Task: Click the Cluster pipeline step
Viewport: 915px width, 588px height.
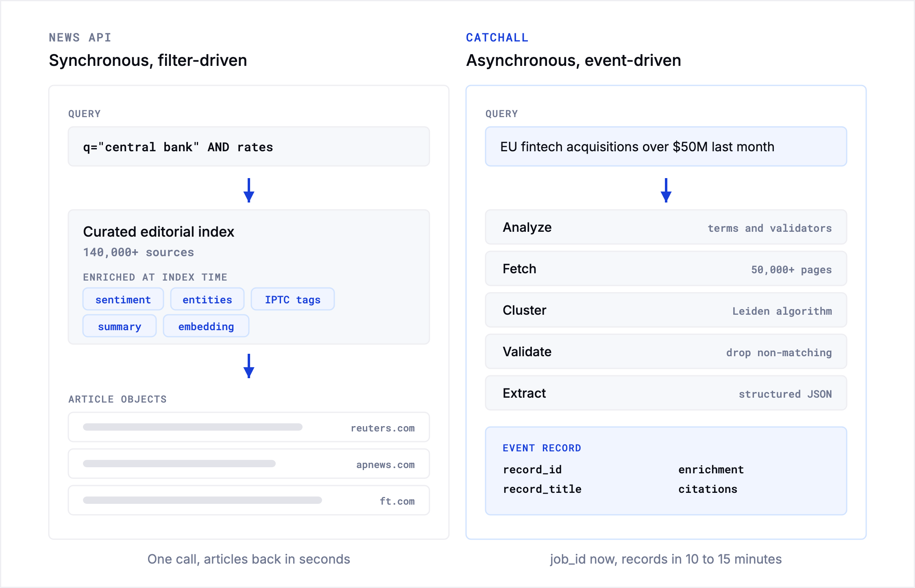Action: pyautogui.click(x=666, y=310)
